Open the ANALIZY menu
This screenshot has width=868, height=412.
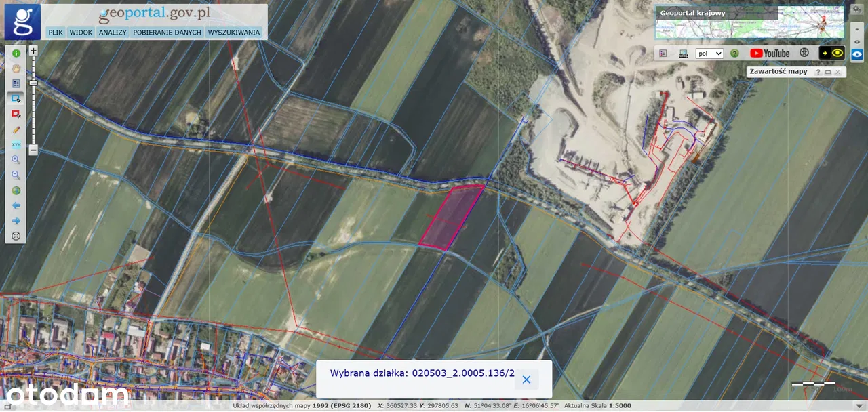coord(113,32)
